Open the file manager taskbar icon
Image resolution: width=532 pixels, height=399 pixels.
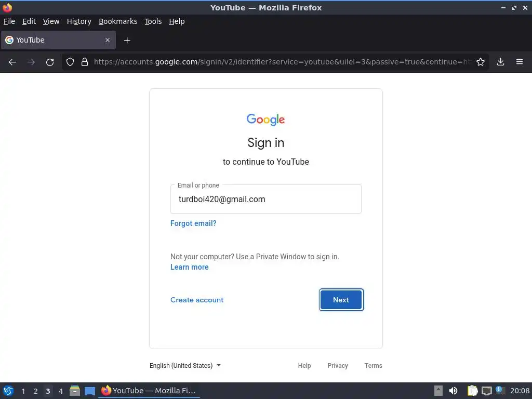75,391
